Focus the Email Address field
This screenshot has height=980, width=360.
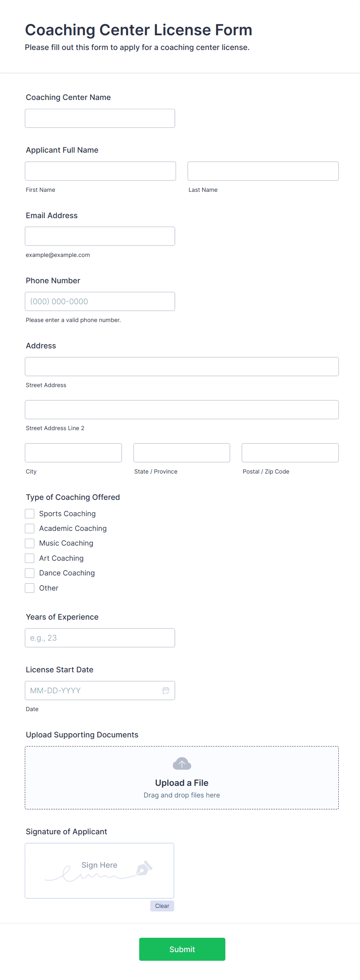pos(100,236)
